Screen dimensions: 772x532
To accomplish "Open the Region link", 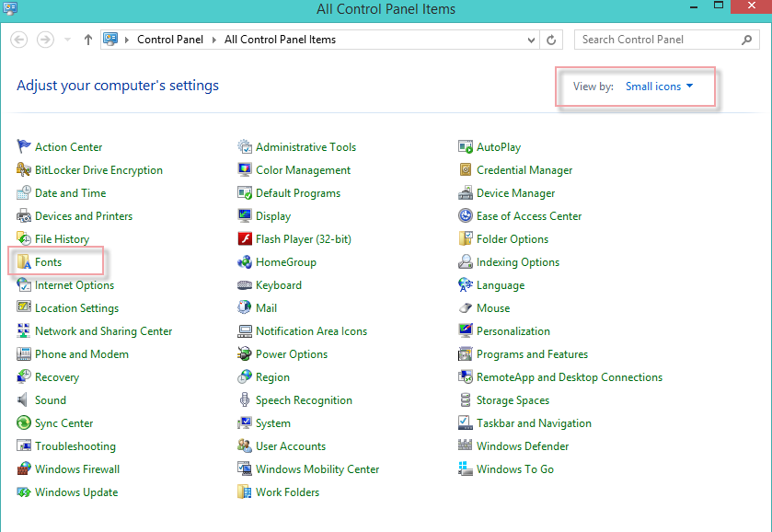I will point(272,377).
